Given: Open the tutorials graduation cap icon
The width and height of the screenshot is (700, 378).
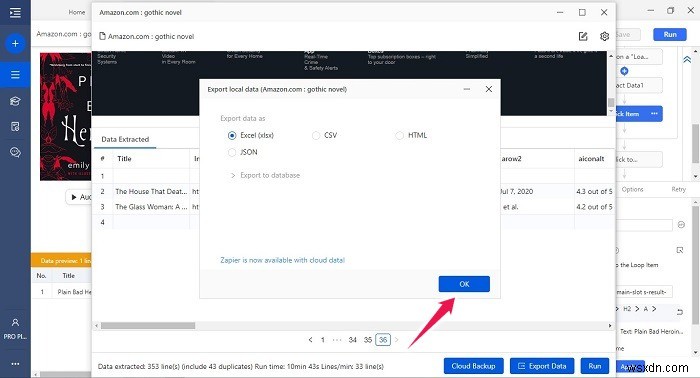Looking at the screenshot, I should tap(15, 101).
